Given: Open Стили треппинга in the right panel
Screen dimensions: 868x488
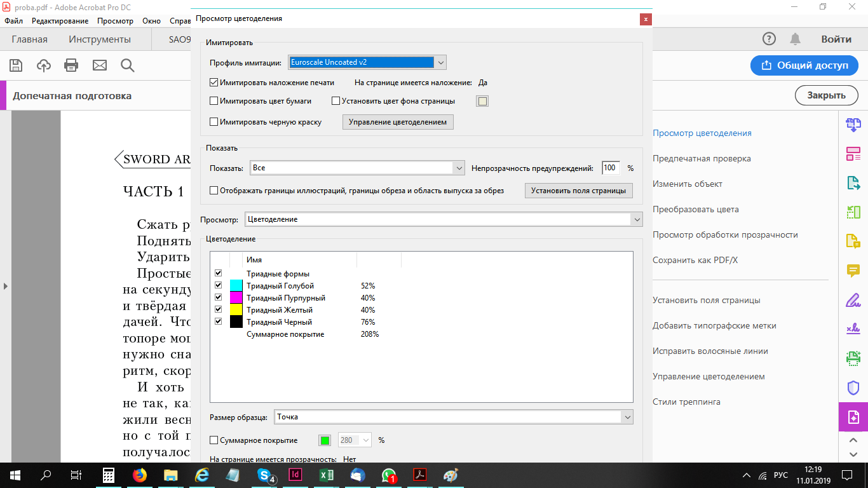Looking at the screenshot, I should pos(686,402).
